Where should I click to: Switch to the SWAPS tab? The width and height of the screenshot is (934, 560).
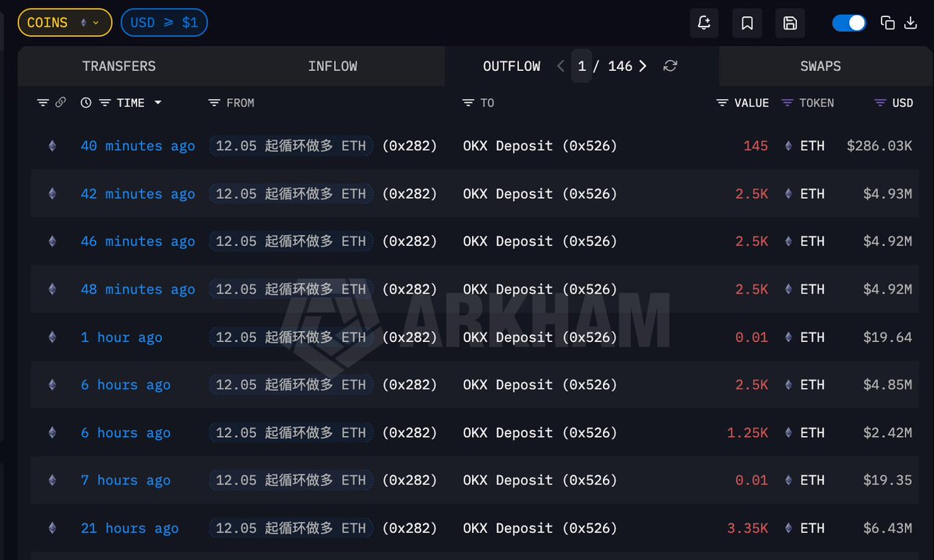click(x=820, y=66)
